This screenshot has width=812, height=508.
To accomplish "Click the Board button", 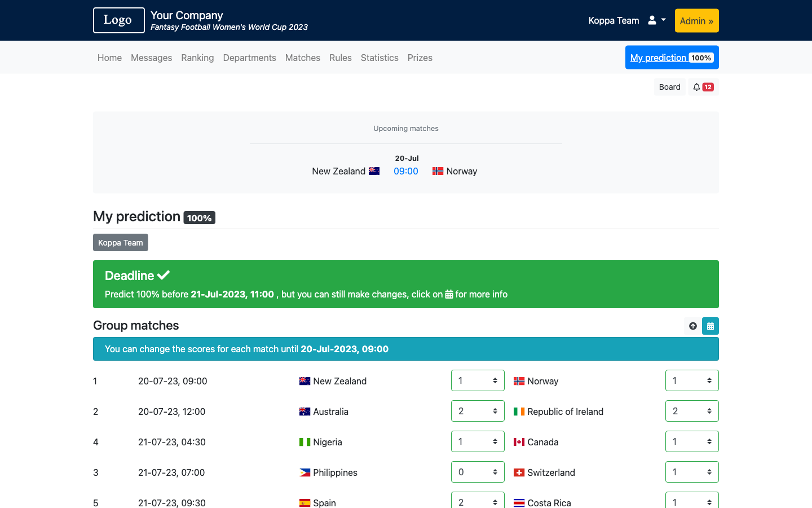I will pos(669,86).
